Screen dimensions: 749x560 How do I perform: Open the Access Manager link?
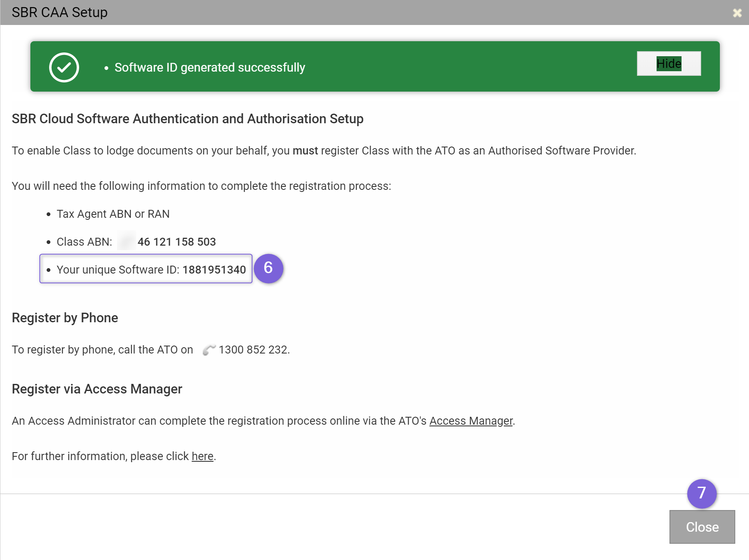[x=471, y=421]
